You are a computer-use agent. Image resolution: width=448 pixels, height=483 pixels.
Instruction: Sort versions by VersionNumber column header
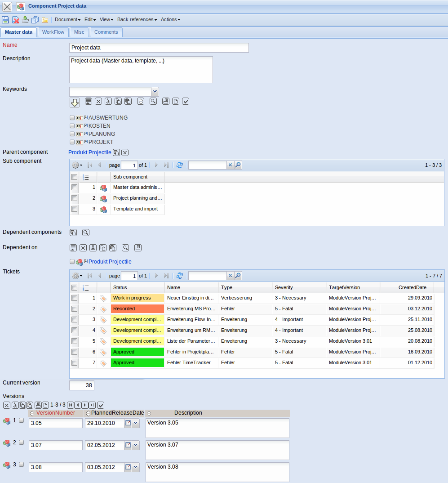tap(56, 412)
